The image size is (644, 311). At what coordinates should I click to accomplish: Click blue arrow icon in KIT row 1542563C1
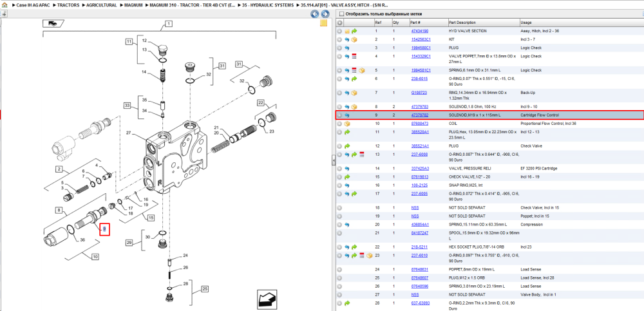click(x=347, y=39)
